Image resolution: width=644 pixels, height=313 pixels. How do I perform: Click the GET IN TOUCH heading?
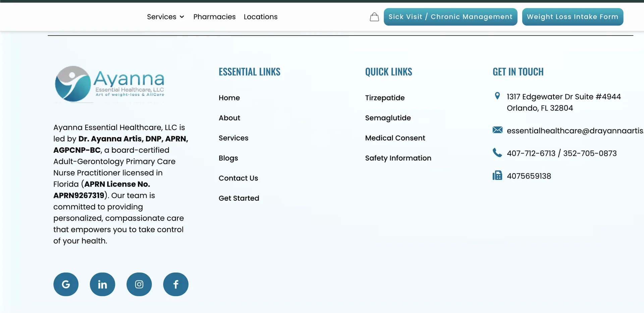point(518,72)
